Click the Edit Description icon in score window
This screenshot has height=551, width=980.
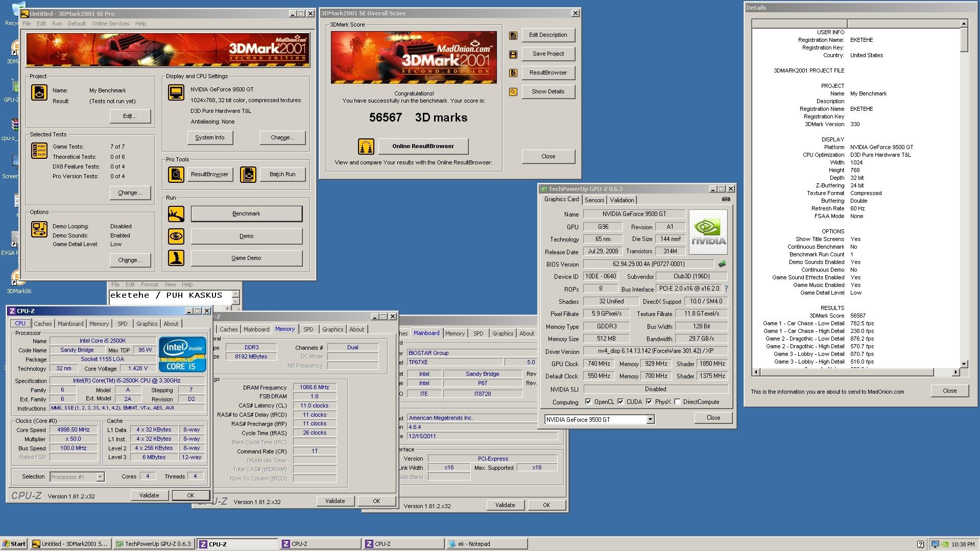(x=513, y=35)
